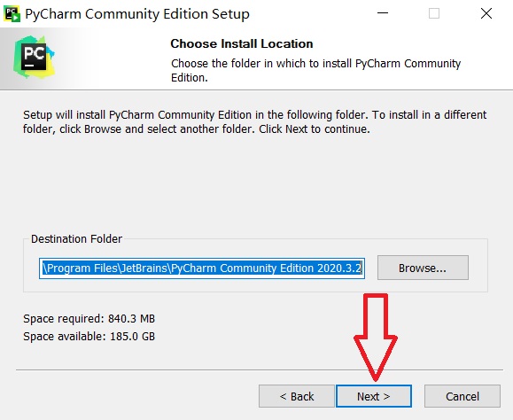Click the empty gray area below the instruction text

pos(254,183)
